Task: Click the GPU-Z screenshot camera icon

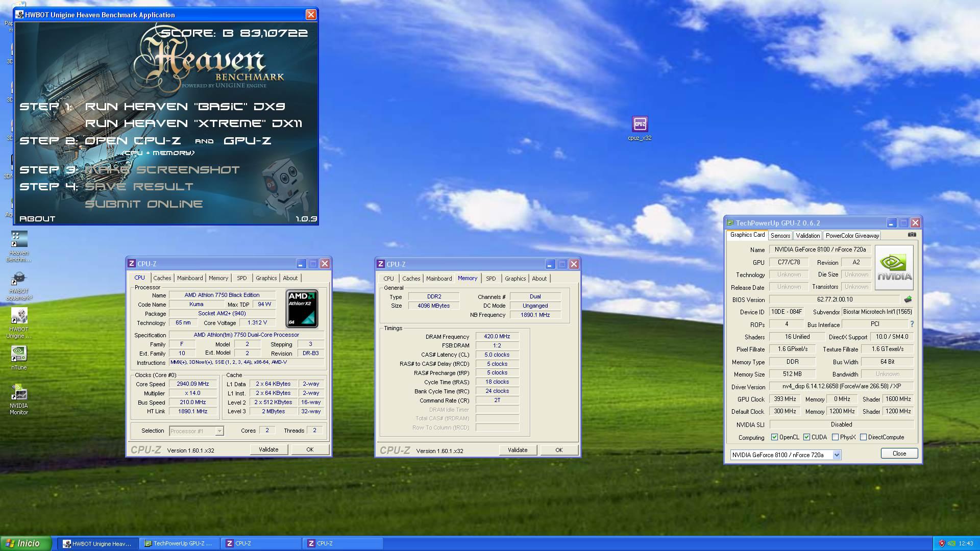Action: click(x=912, y=235)
